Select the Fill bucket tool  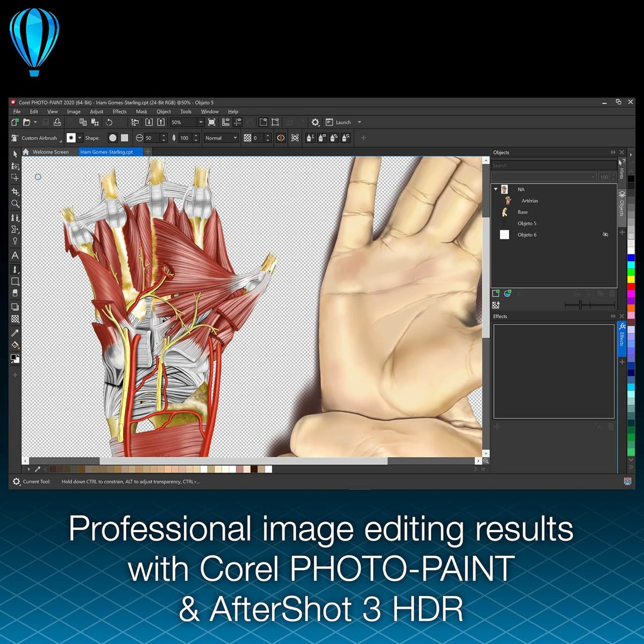[x=15, y=345]
